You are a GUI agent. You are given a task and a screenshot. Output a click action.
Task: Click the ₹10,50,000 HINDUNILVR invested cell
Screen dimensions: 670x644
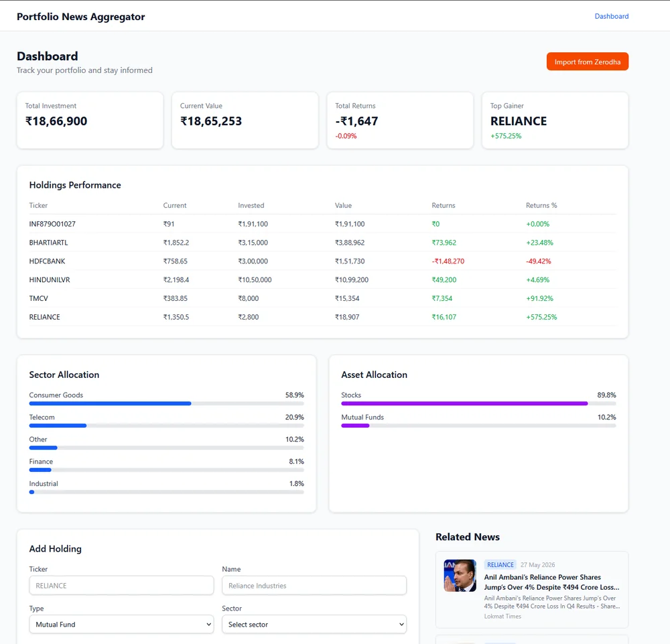point(255,280)
